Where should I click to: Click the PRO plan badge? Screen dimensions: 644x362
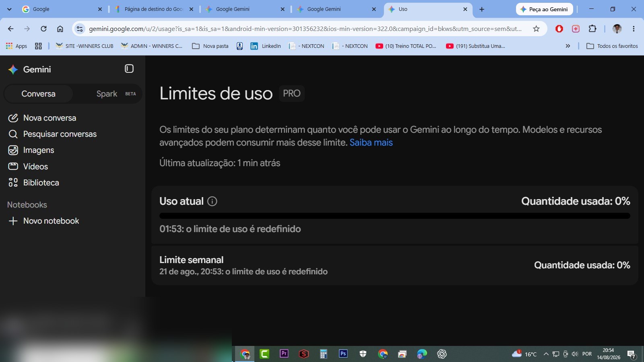tap(291, 93)
